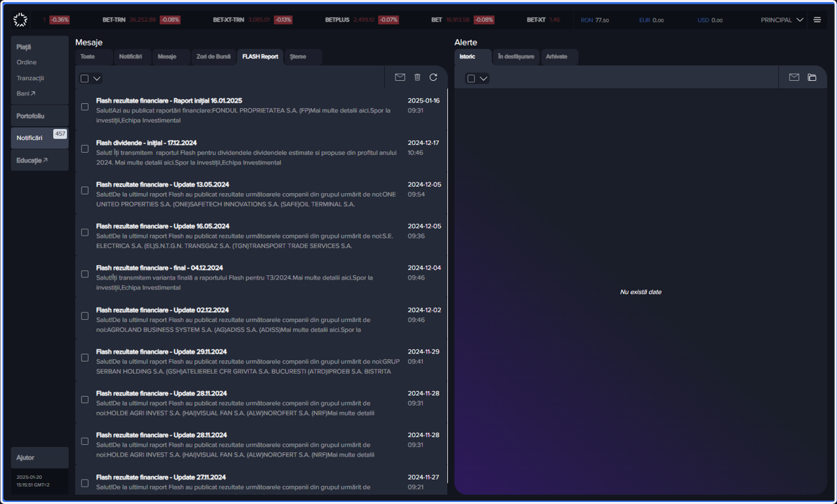Screen dimensions: 837x504
Task: Select the Istoric alerts tab
Action: pos(472,56)
